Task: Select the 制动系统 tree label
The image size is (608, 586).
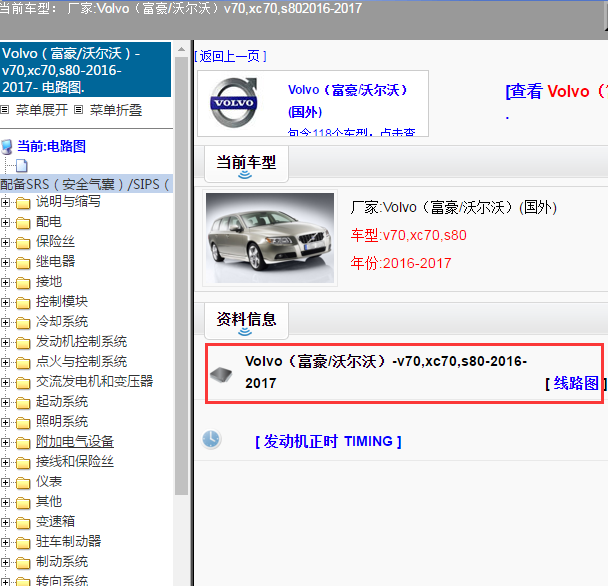Action: tap(62, 562)
